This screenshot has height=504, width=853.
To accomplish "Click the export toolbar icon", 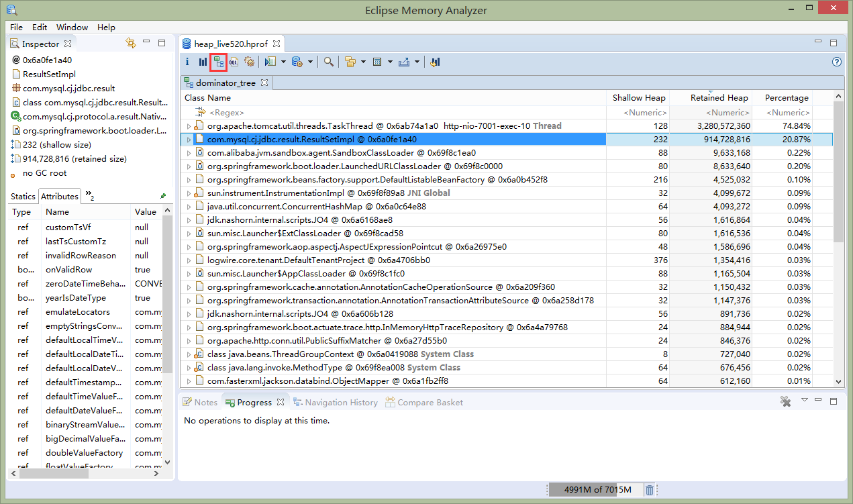I will [404, 62].
